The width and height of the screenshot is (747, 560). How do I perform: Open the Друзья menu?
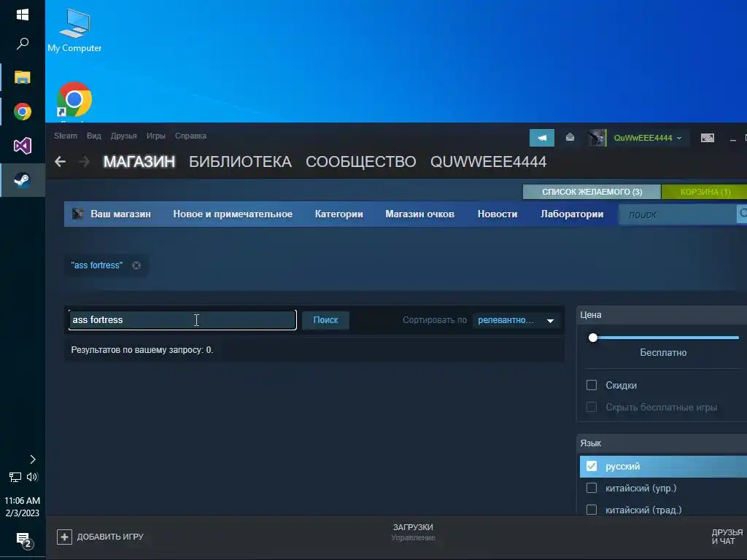(123, 136)
